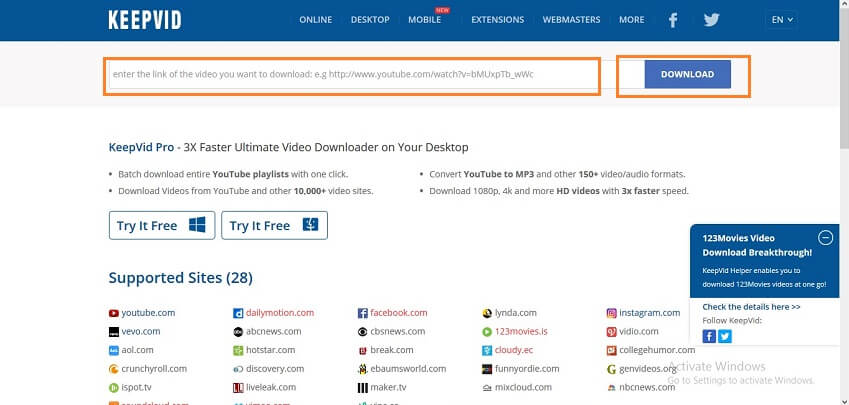Open the vevo.com link
Viewport: 849px width, 405px height.
click(141, 331)
